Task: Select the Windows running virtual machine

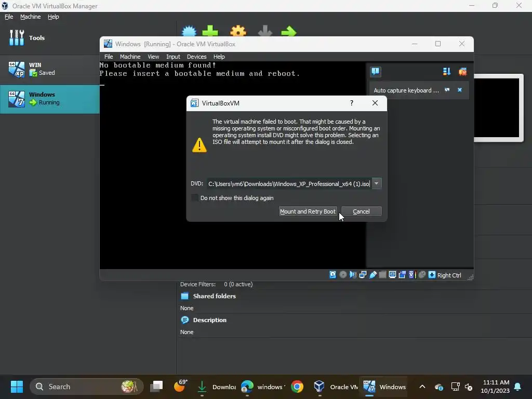Action: (49, 99)
